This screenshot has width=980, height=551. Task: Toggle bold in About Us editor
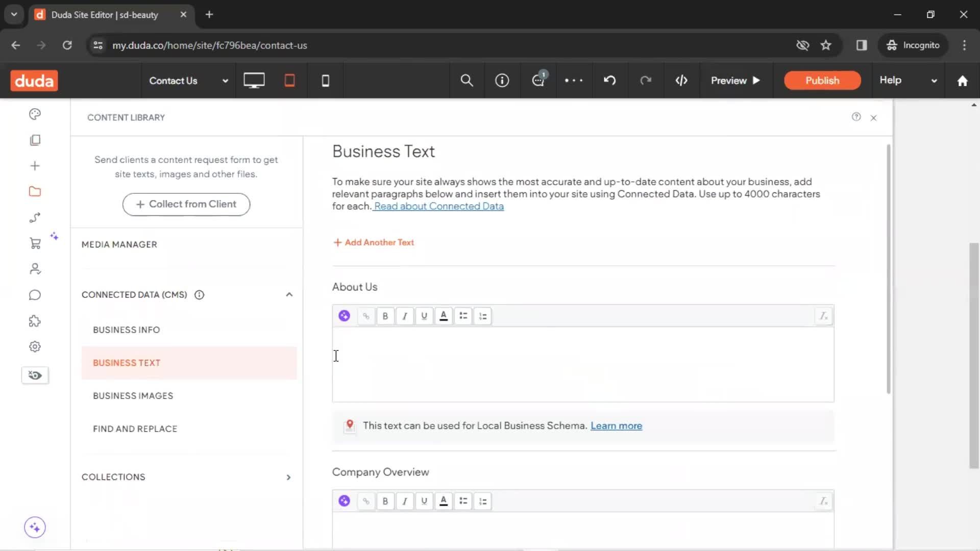pyautogui.click(x=385, y=316)
